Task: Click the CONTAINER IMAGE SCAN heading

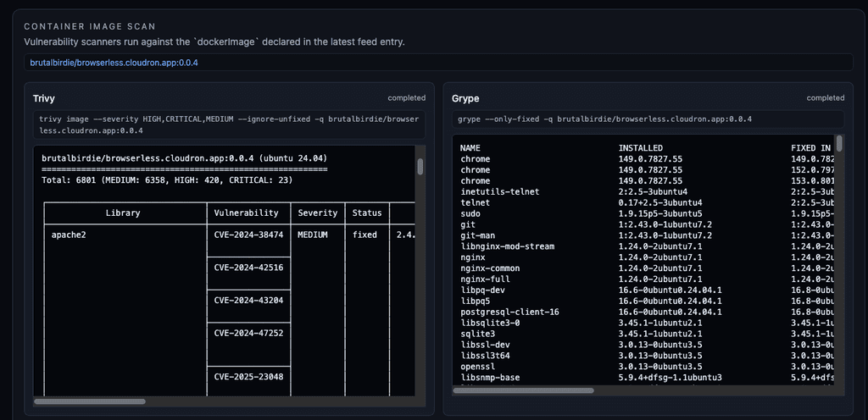Action: (90, 26)
